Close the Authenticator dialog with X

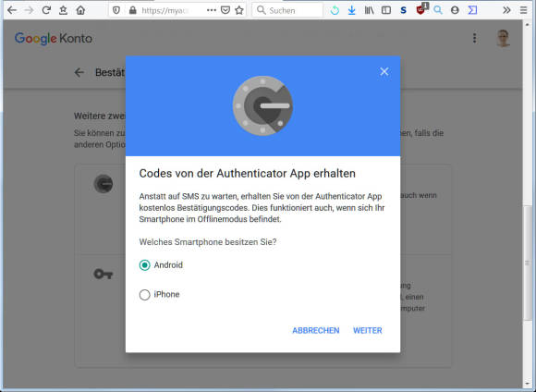click(x=384, y=71)
